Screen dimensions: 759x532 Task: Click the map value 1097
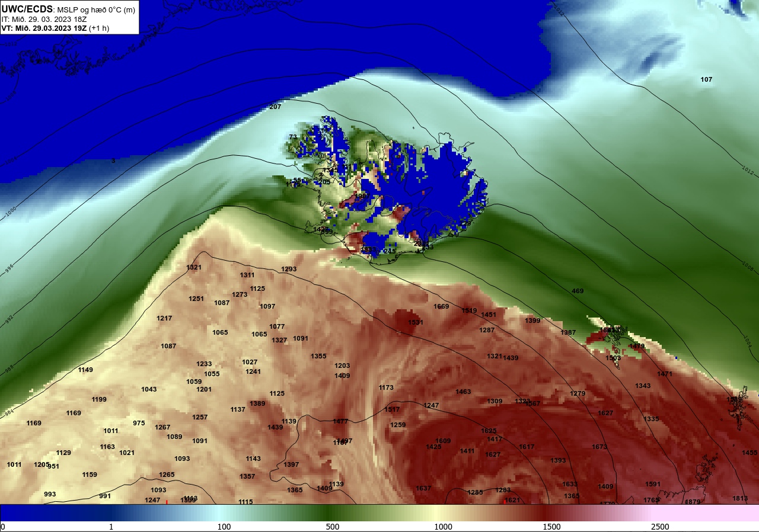tap(267, 306)
